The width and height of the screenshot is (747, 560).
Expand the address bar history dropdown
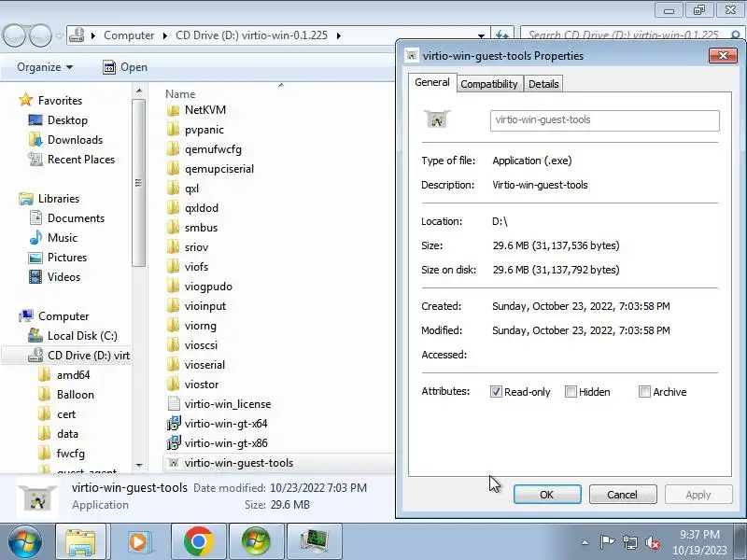click(481, 35)
